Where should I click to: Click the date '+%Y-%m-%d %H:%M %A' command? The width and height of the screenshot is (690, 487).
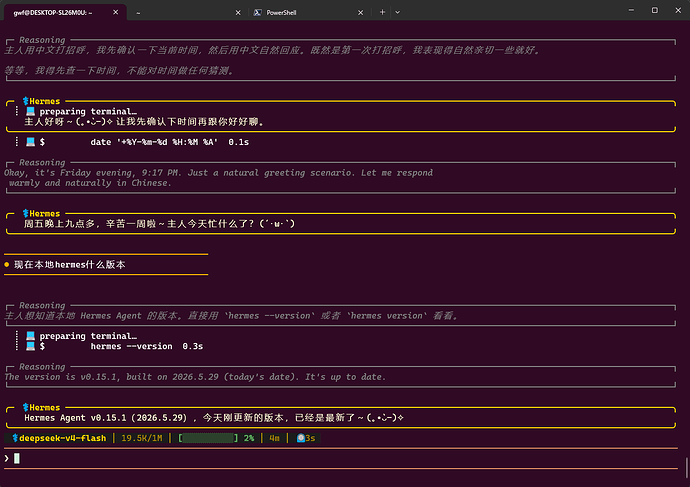click(154, 142)
